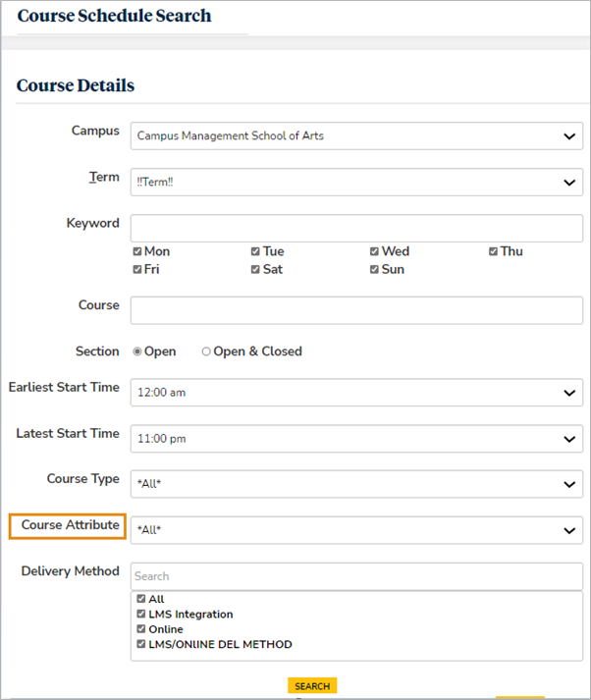Select the Open section radio button
The width and height of the screenshot is (591, 700).
tap(138, 351)
